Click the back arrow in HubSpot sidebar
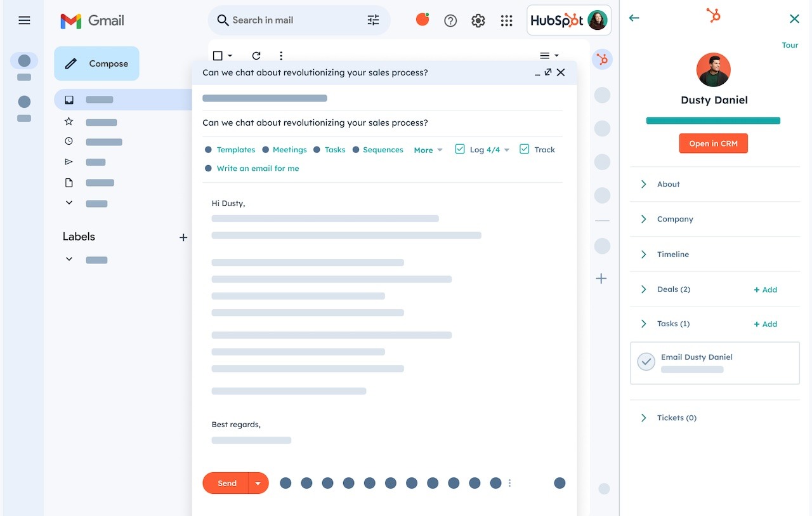 [x=634, y=18]
